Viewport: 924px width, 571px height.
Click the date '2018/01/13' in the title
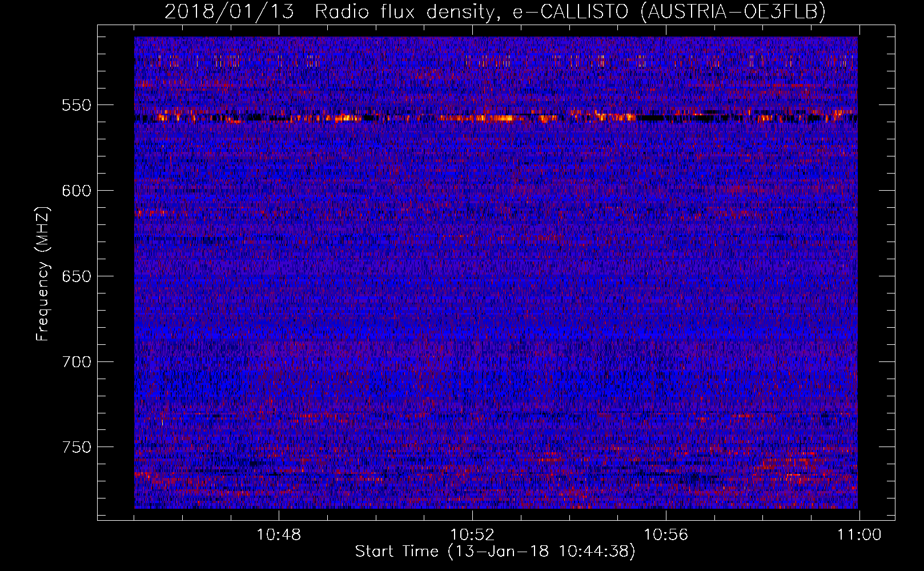click(x=229, y=11)
